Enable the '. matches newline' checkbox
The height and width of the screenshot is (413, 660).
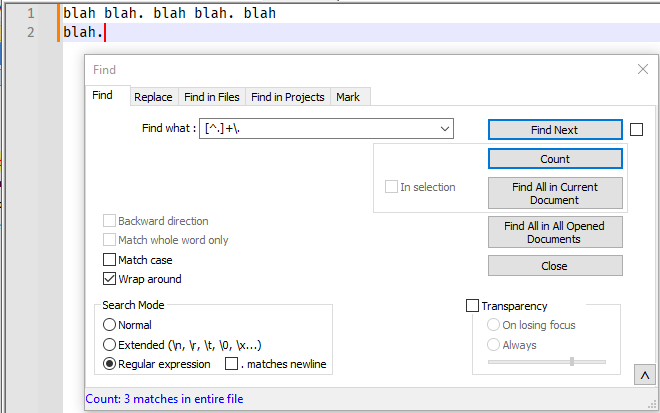pos(231,364)
